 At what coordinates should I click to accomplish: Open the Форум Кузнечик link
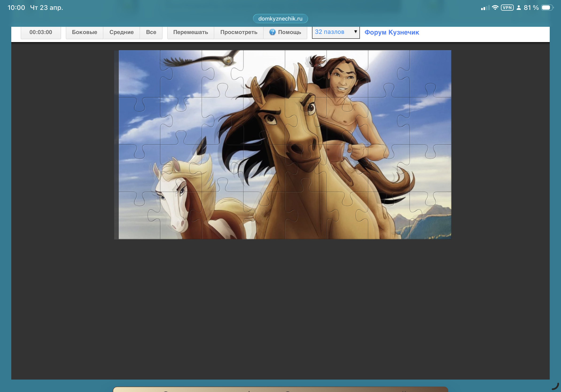(x=392, y=32)
